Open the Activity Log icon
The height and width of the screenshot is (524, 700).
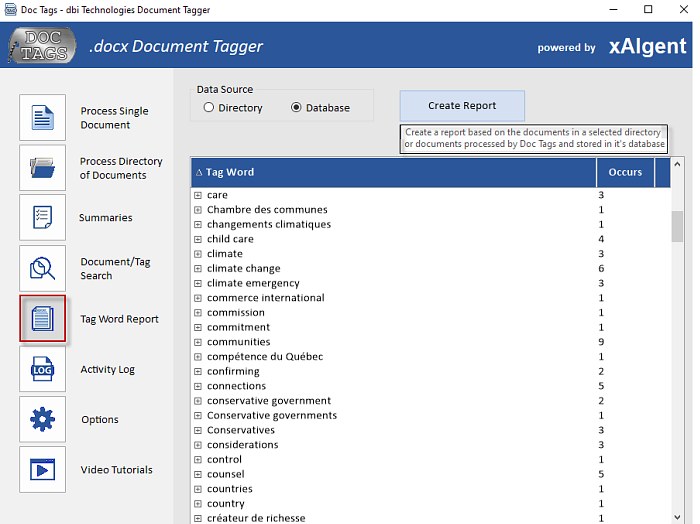coord(42,369)
